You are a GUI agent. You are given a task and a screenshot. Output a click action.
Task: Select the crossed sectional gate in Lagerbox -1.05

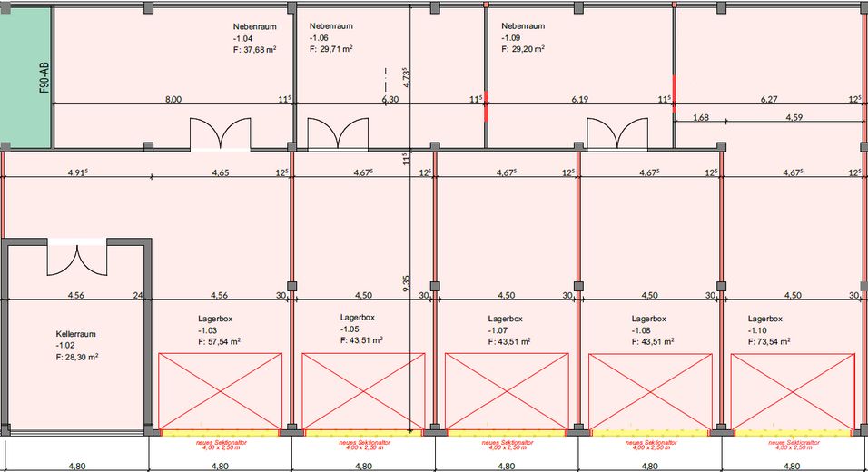click(x=364, y=391)
